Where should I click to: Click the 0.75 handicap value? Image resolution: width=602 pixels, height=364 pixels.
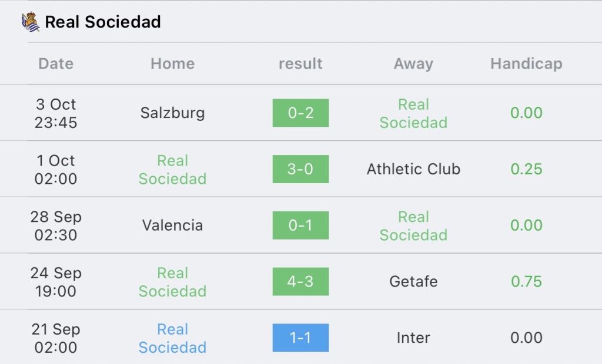click(526, 282)
